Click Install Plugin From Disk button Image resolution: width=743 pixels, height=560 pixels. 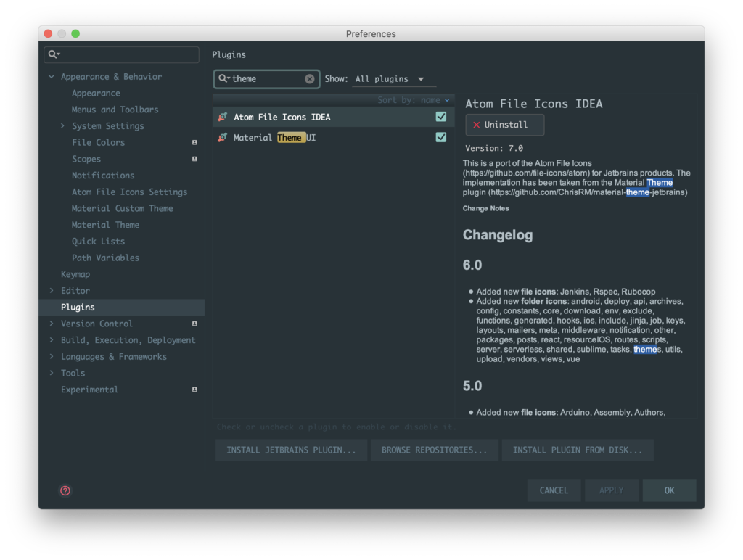click(578, 450)
